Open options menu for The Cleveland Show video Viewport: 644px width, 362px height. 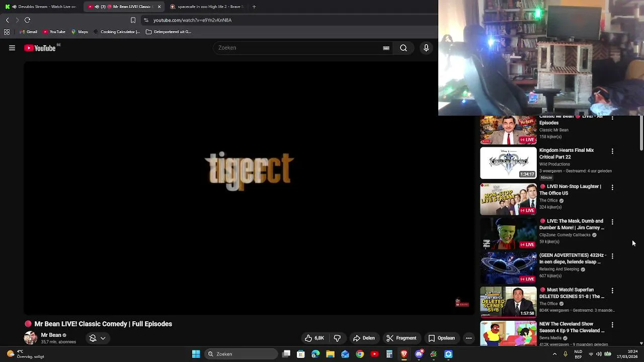[x=612, y=325]
